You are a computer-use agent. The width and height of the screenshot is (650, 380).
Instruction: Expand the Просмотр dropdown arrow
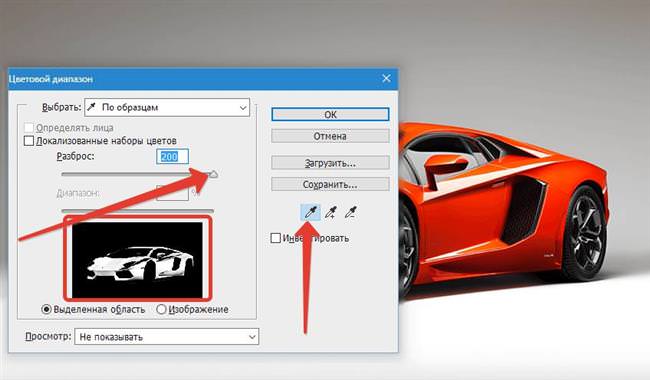(x=252, y=337)
